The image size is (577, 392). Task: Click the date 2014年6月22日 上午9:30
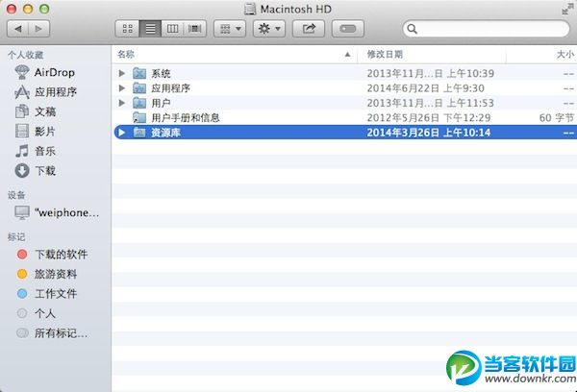point(426,88)
